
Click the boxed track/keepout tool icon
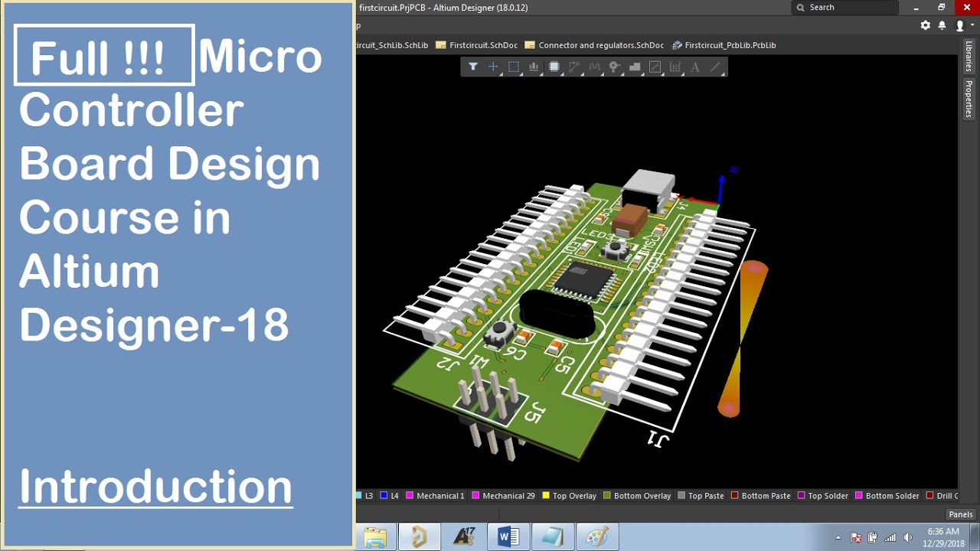click(655, 67)
